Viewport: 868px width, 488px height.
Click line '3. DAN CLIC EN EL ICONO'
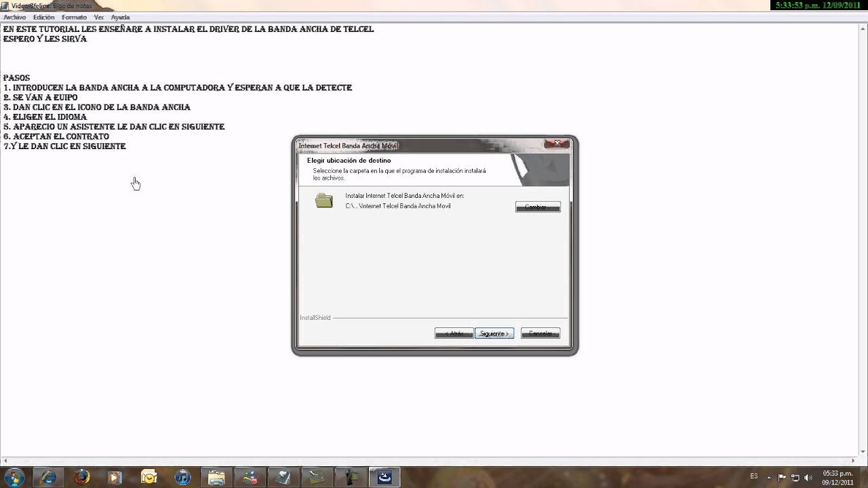tap(96, 107)
